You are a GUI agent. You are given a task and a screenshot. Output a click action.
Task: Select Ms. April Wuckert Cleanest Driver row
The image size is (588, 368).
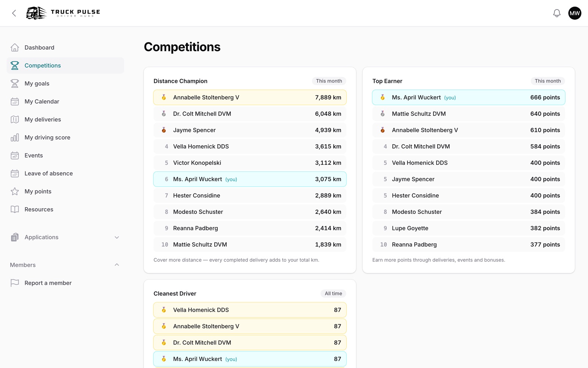(x=250, y=359)
